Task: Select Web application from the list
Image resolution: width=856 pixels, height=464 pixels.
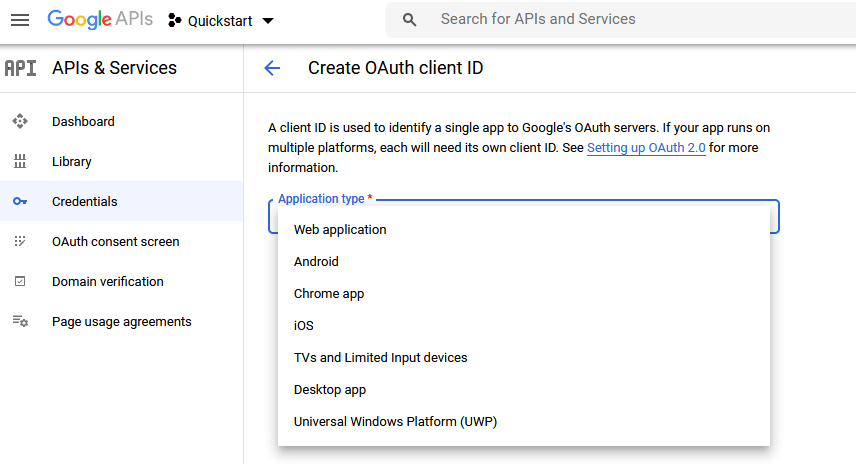Action: [340, 230]
